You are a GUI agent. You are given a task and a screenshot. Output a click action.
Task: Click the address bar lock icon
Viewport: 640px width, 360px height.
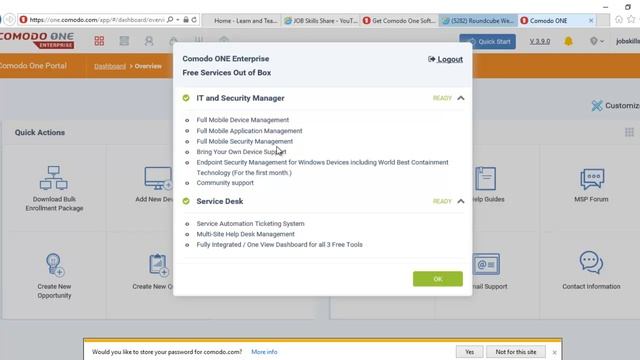[186, 20]
